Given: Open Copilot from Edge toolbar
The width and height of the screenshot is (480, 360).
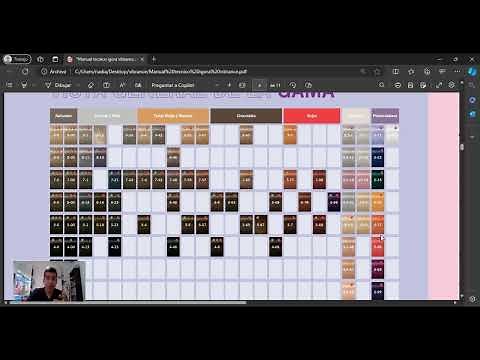Looking at the screenshot, I should click(x=472, y=71).
